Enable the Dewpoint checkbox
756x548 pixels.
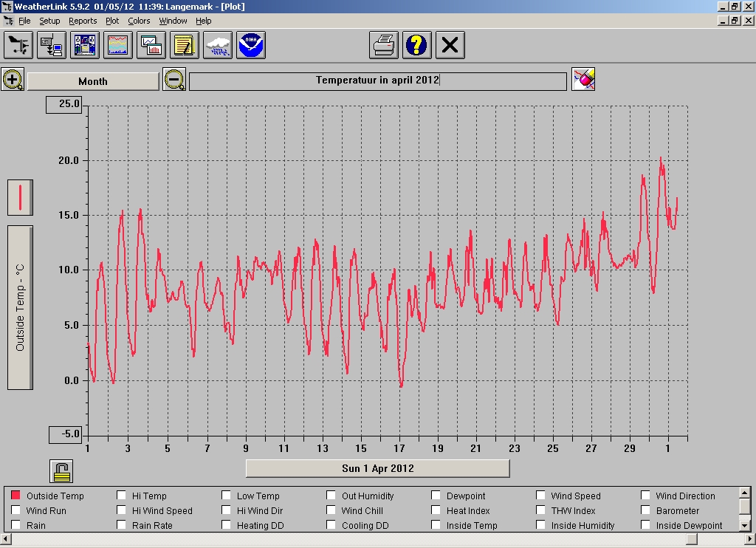click(x=436, y=496)
